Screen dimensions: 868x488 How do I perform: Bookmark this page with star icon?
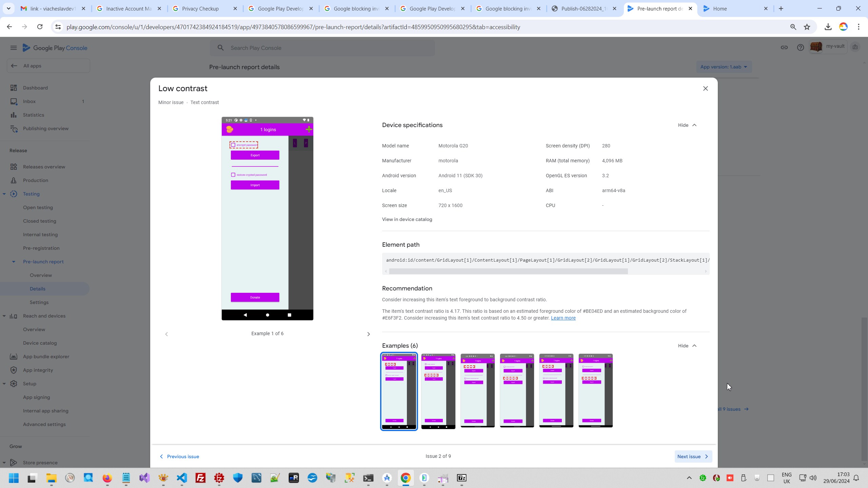807,27
